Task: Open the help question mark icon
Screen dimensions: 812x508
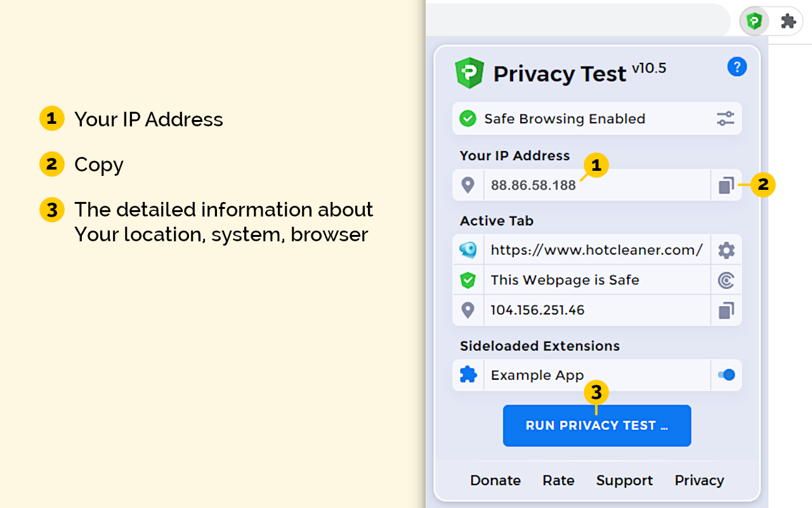Action: [737, 66]
